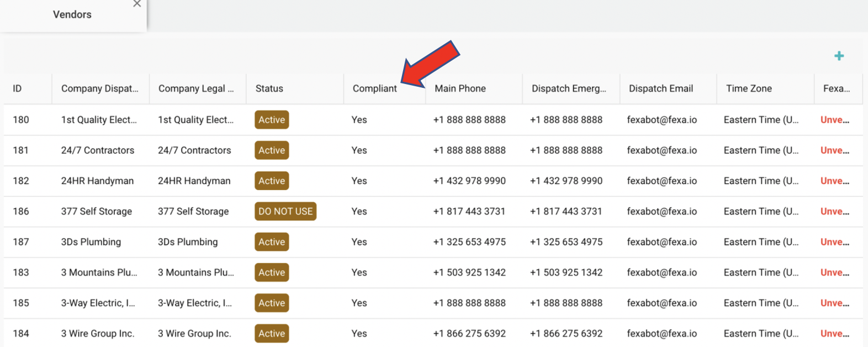
Task: Click the 3Ds Plumbing dispatch name
Action: pyautogui.click(x=91, y=242)
